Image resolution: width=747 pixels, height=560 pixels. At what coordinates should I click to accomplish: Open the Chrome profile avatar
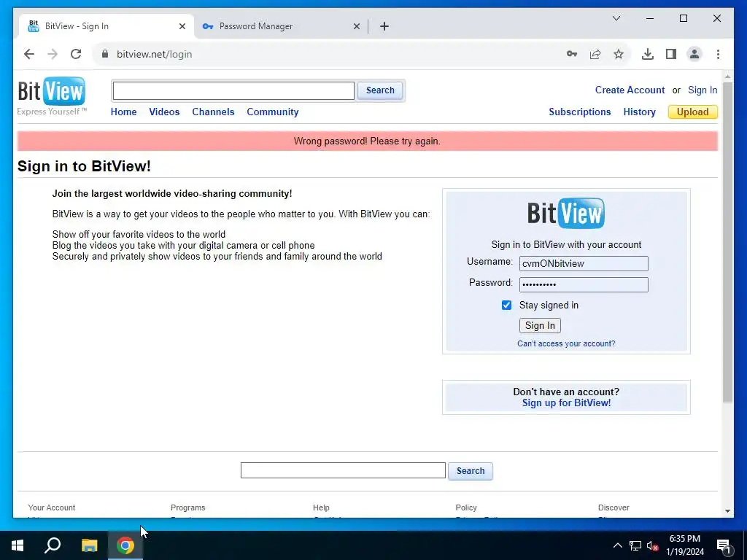pos(694,54)
